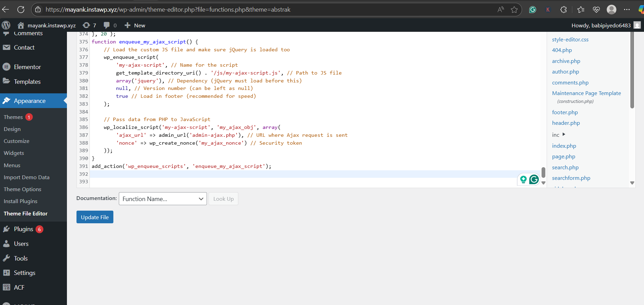Open archive.php theme file
The width and height of the screenshot is (644, 305).
[566, 61]
